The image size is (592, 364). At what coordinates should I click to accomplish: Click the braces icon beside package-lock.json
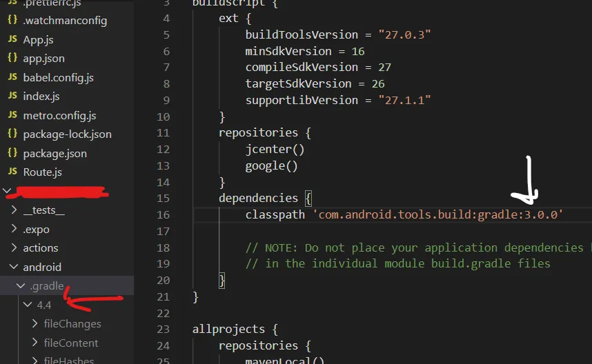point(12,134)
